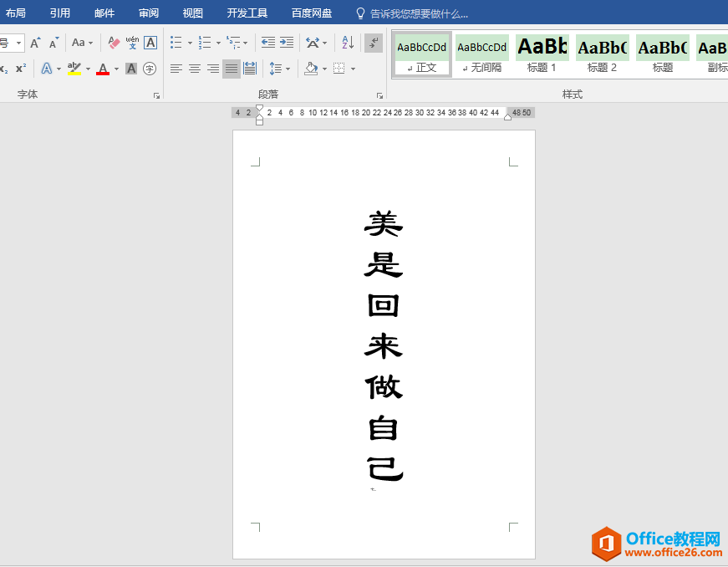Open the 开发工具 tab
The height and width of the screenshot is (567, 728).
247,13
